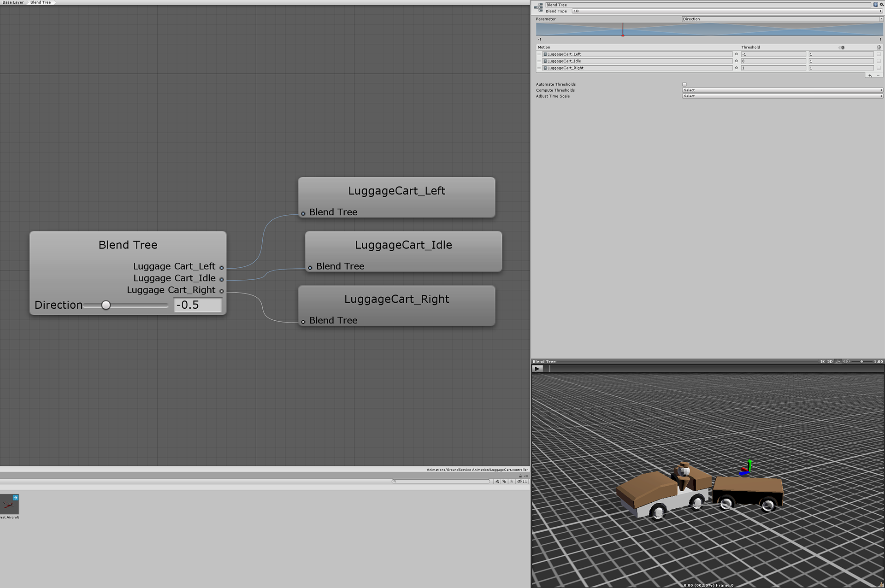Toggle the pivot axes icon in preview toolbar
885x588 pixels.
[x=838, y=362]
